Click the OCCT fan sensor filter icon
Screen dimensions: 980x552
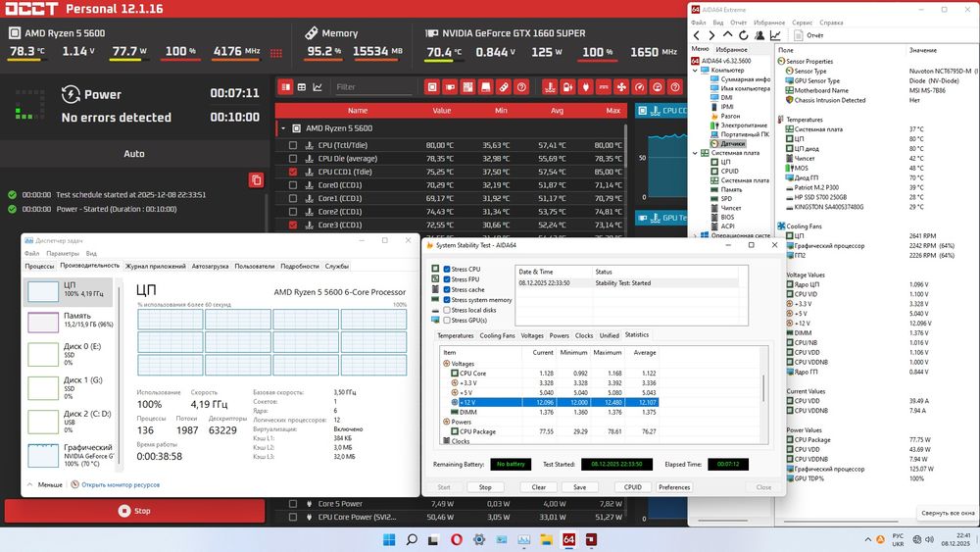[x=621, y=87]
